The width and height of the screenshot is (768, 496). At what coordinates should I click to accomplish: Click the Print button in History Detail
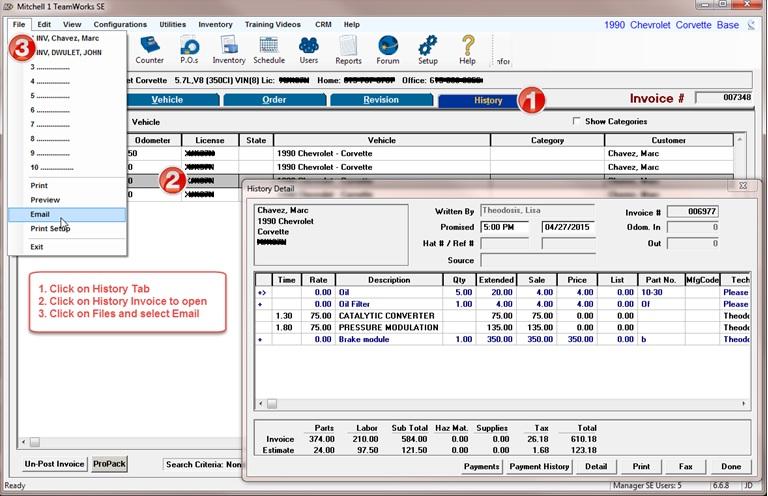tap(641, 467)
